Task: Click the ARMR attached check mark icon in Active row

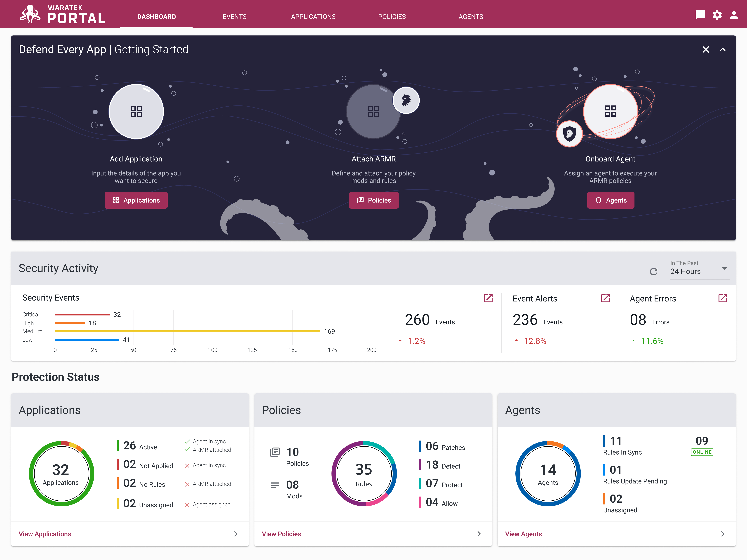Action: tap(187, 450)
